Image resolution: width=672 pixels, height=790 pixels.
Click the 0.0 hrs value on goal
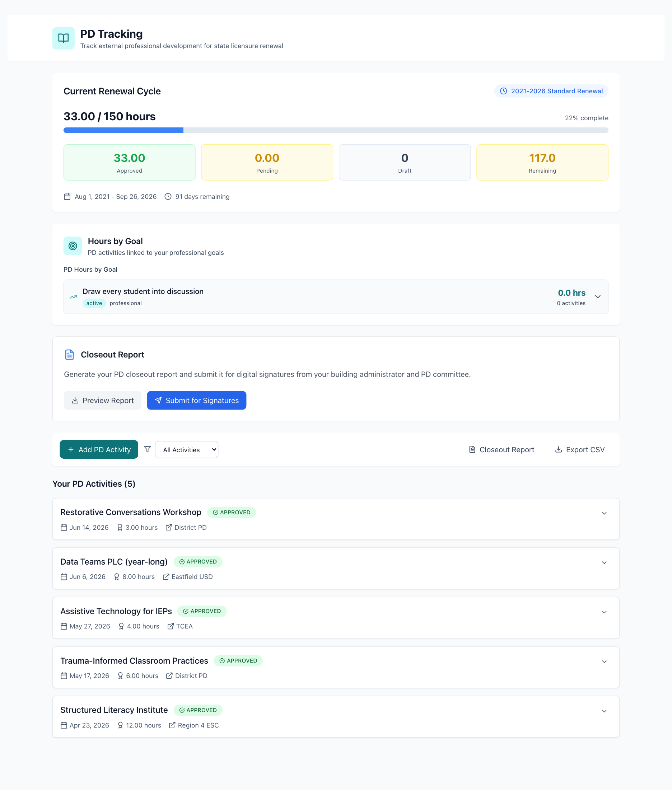click(572, 293)
